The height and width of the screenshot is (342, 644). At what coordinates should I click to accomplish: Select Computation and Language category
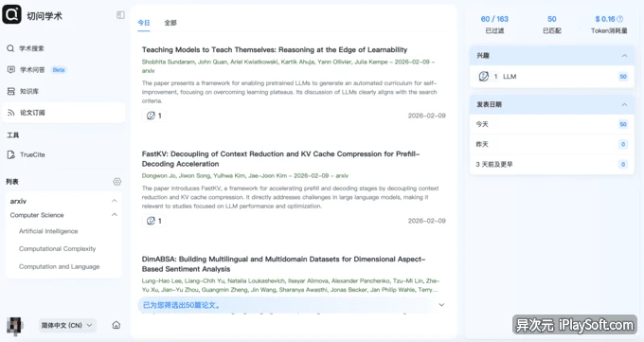pyautogui.click(x=59, y=267)
